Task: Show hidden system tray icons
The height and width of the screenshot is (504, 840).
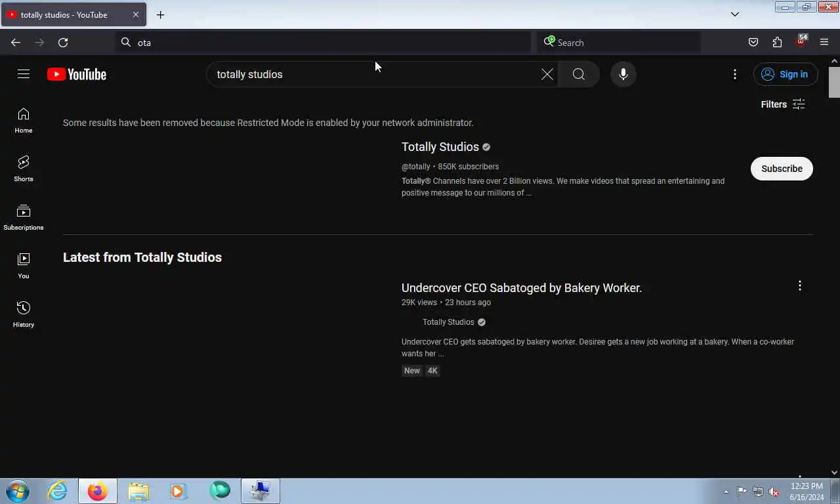Action: (x=726, y=492)
